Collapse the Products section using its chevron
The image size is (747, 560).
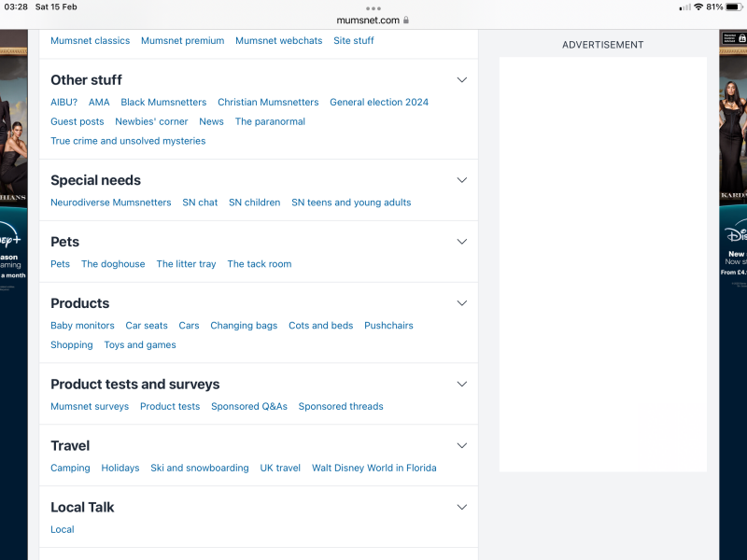(461, 303)
